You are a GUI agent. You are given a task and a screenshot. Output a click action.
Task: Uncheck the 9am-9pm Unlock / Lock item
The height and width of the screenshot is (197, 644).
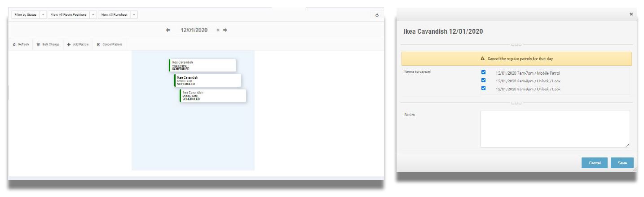(483, 89)
